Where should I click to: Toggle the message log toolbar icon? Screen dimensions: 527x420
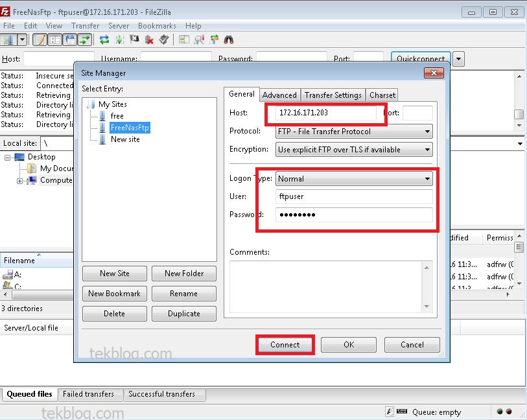coord(40,40)
